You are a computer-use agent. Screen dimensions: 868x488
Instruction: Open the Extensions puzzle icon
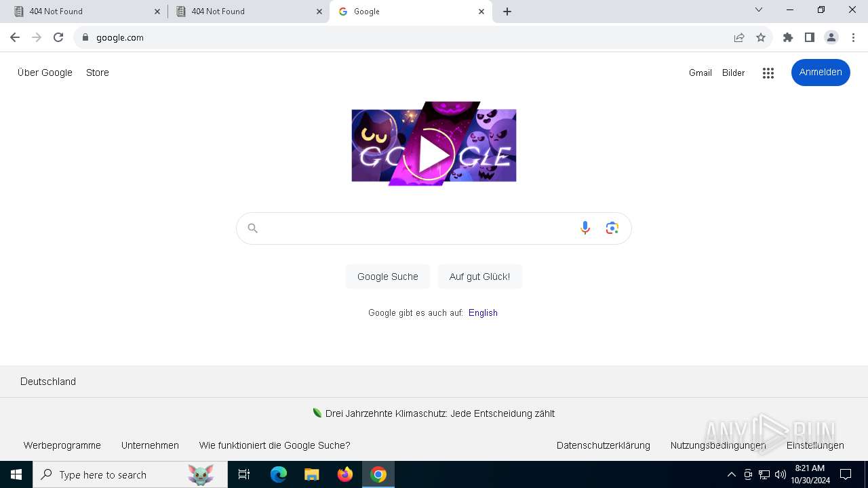788,37
